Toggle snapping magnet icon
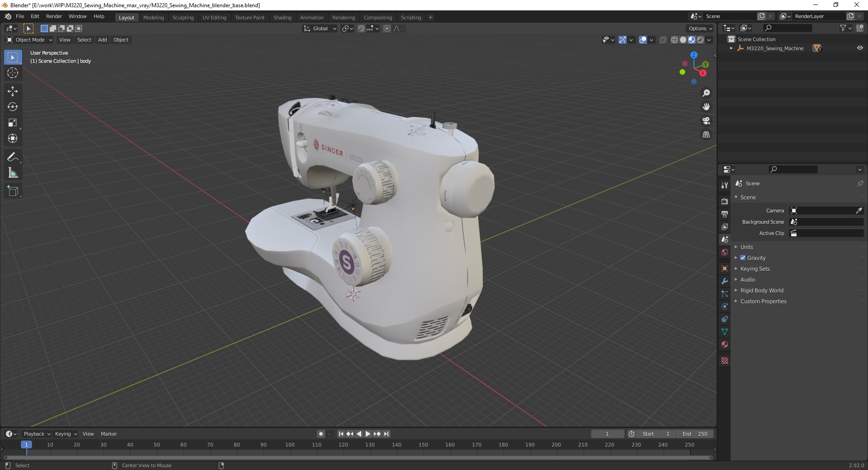This screenshot has height=470, width=868. 361,28
